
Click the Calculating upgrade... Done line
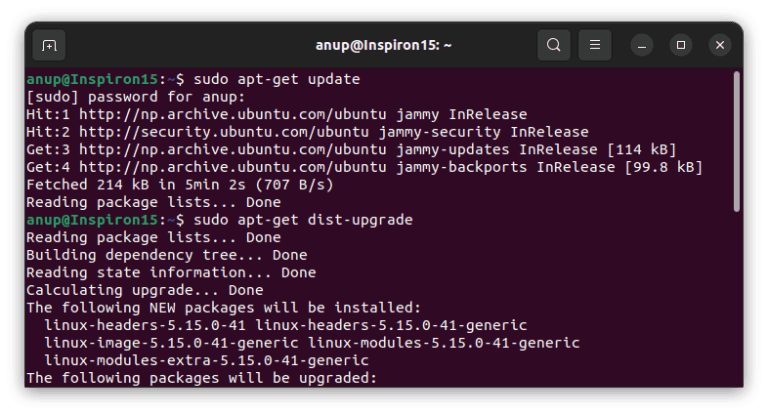144,291
